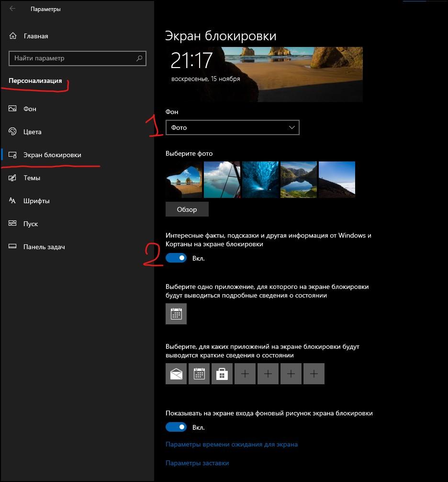Image resolution: width=448 pixels, height=482 pixels.
Task: Click the home icon next to Главная
Action: pyautogui.click(x=12, y=35)
